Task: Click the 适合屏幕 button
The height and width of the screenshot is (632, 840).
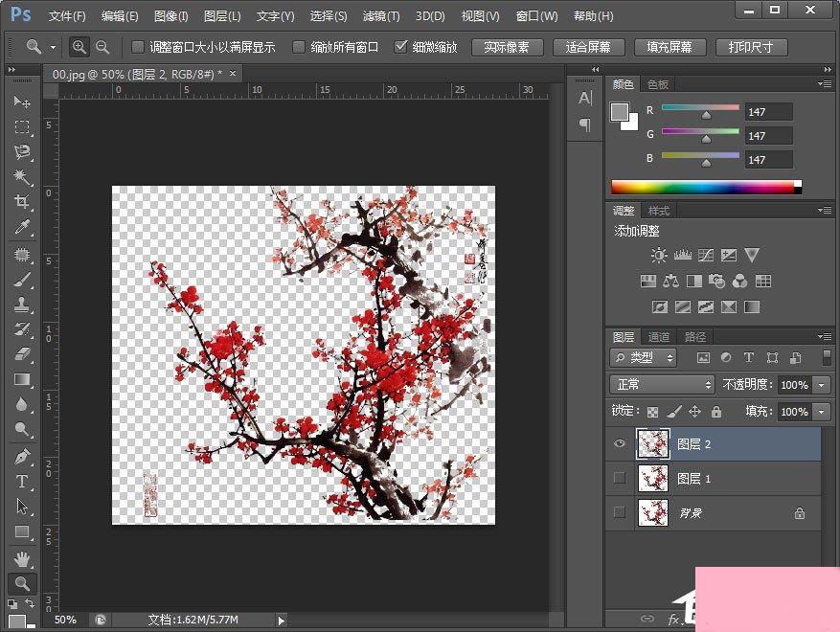Action: [588, 47]
